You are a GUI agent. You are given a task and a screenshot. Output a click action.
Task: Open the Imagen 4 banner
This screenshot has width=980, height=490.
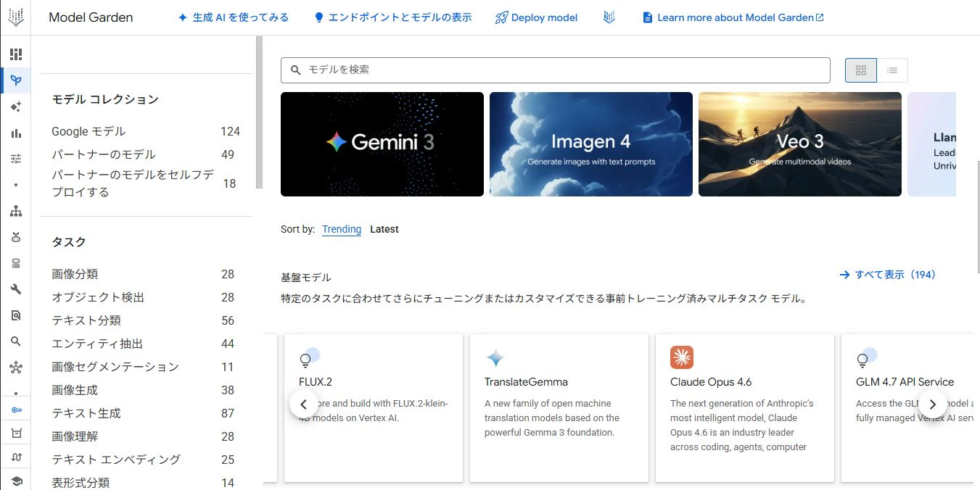[x=591, y=144]
